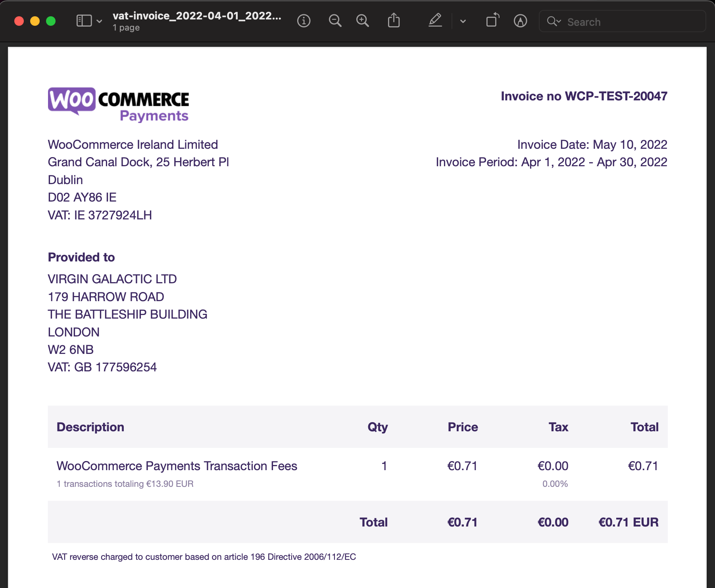Show the document inspector info icon
The image size is (715, 588).
[x=304, y=21]
